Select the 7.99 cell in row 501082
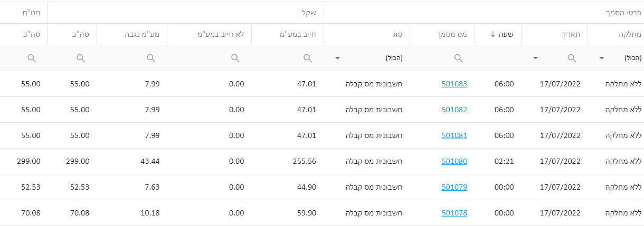The width and height of the screenshot is (644, 226). pyautogui.click(x=152, y=110)
